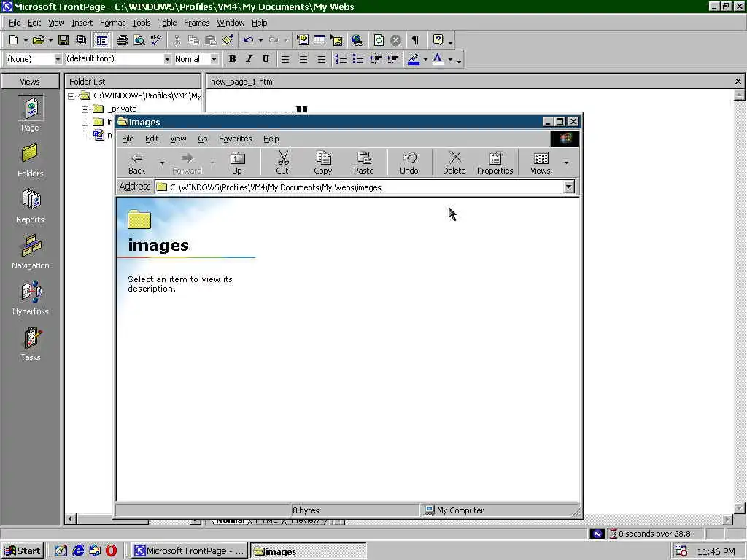747x560 pixels.
Task: Open FrontPage Frames menu
Action: 196,23
